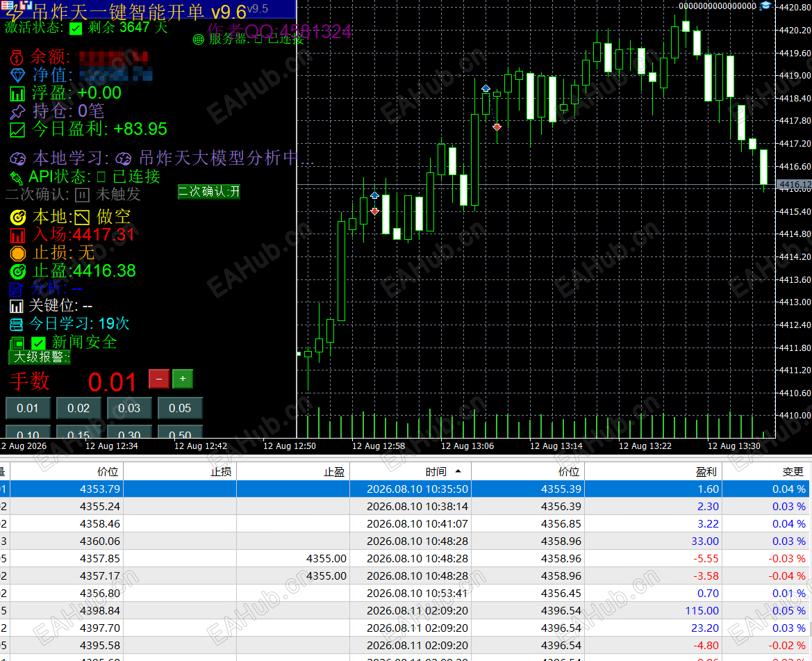
Task: Select the 0.10 lot preset button
Action: point(28,432)
